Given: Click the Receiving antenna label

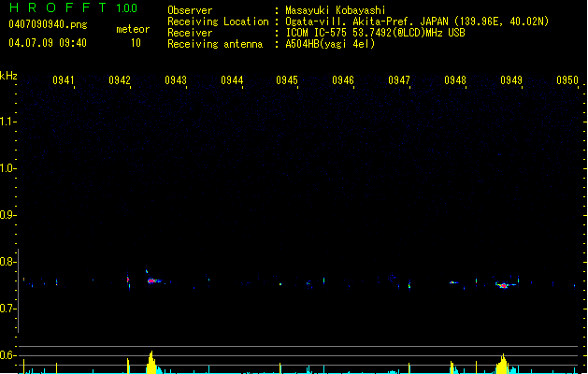Looking at the screenshot, I should 215,44.
